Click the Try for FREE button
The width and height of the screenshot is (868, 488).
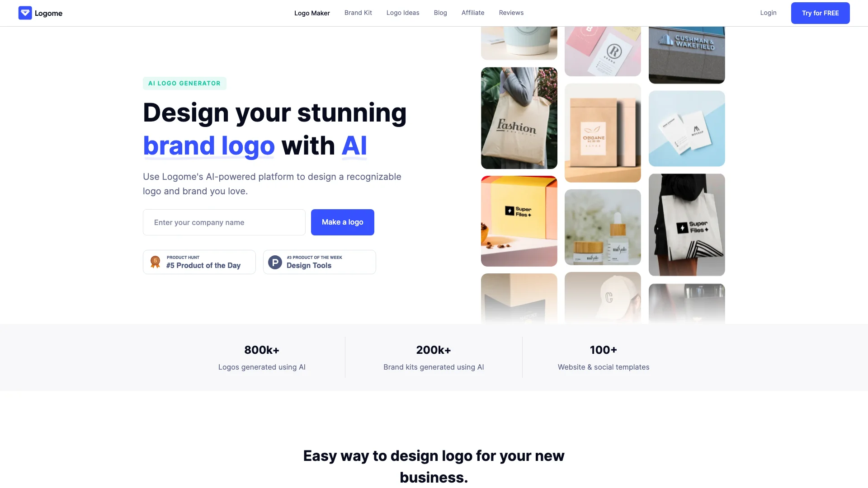[821, 13]
